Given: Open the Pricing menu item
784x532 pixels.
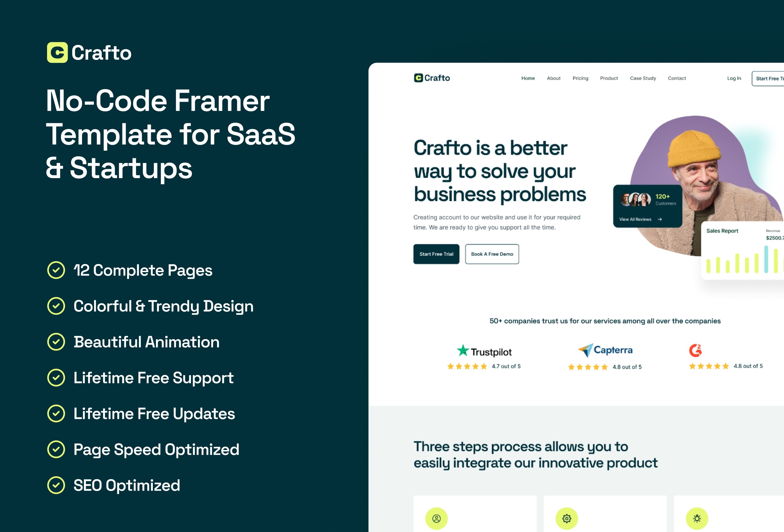Looking at the screenshot, I should (x=580, y=78).
